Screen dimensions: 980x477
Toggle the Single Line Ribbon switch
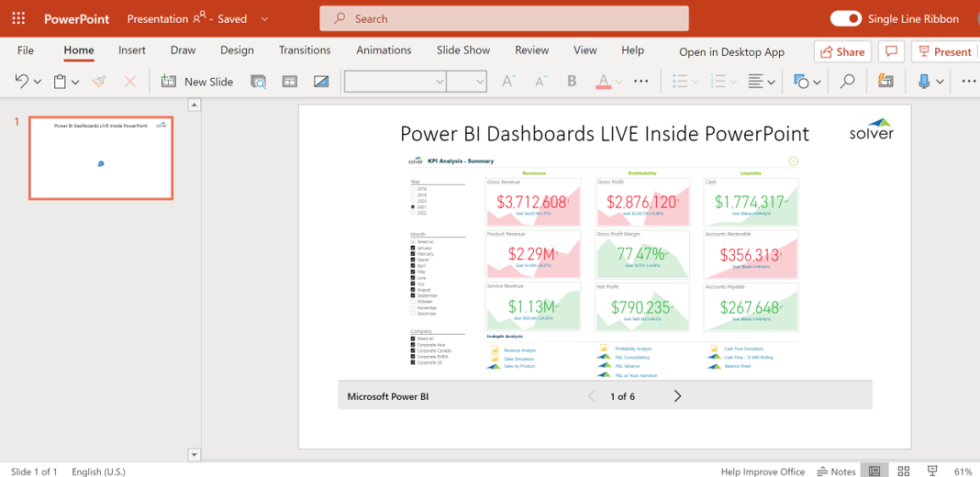(845, 18)
